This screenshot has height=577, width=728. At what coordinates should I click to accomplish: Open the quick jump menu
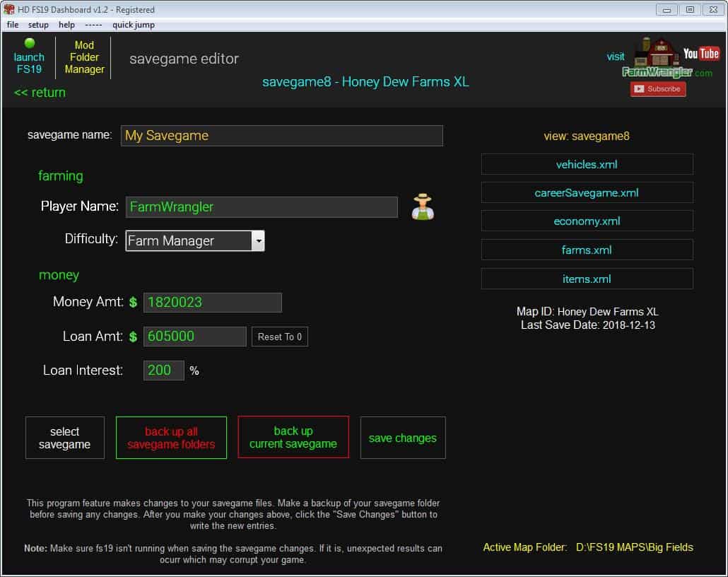[133, 25]
